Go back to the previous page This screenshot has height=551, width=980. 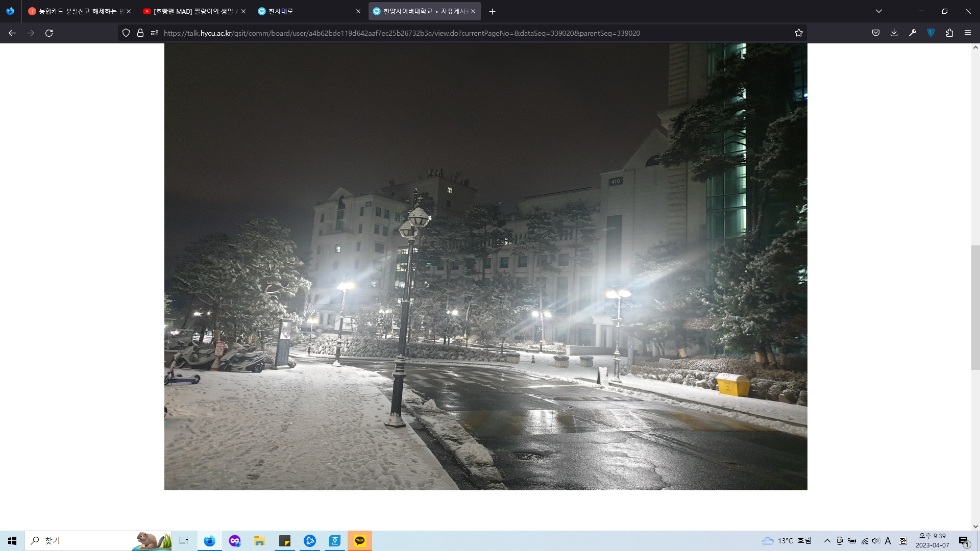pos(12,33)
